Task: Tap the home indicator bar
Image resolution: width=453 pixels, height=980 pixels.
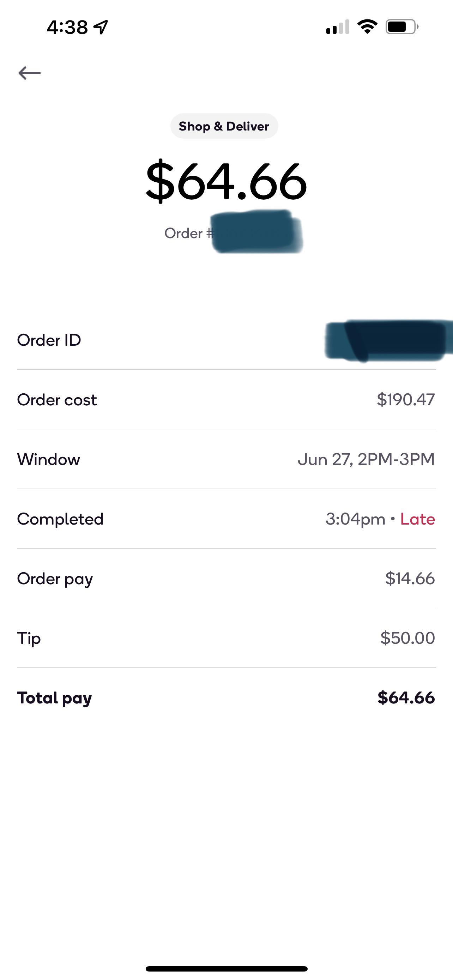Action: point(226,969)
